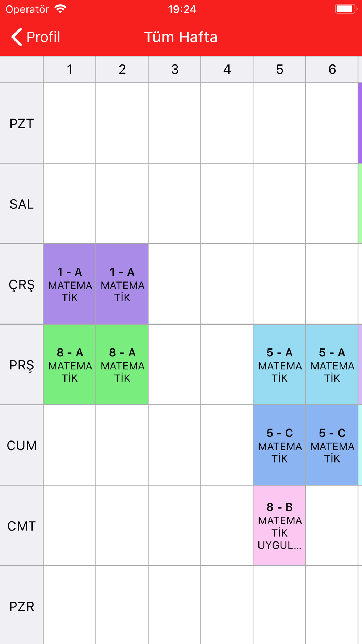Screen dimensions: 362x644
Task: Select the PZR day row label
Action: pos(22,605)
